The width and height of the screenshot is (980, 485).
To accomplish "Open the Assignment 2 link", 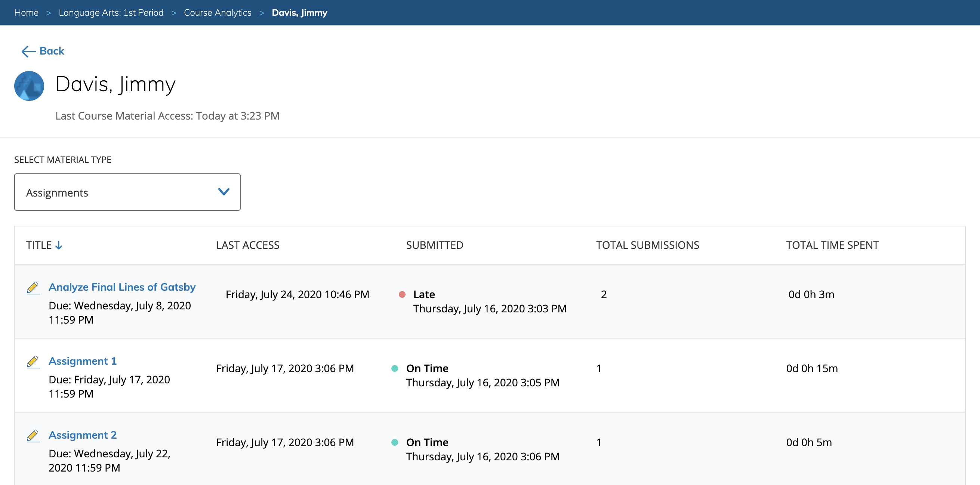I will point(83,435).
